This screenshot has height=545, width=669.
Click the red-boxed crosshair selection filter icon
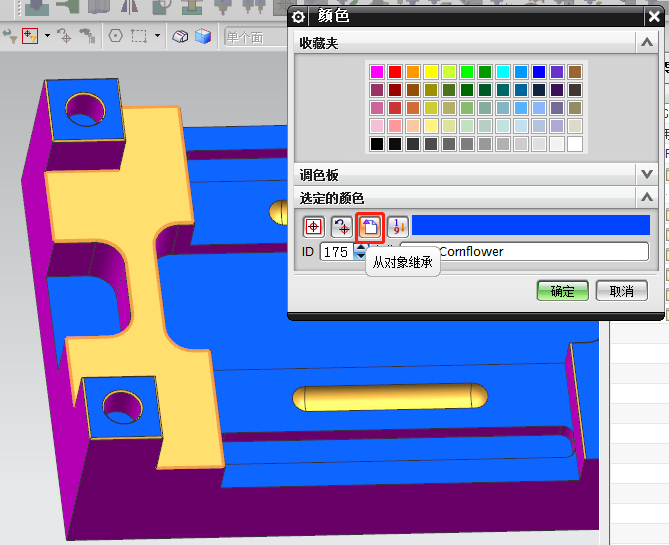(30, 36)
